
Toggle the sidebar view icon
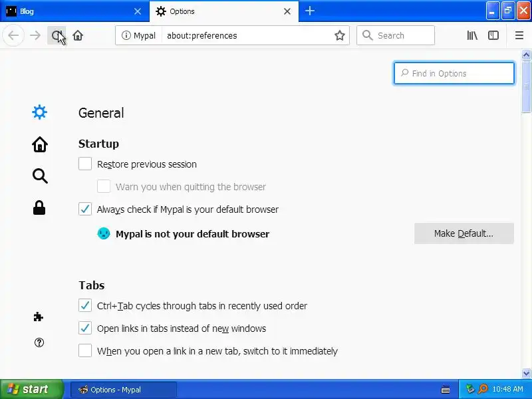click(493, 35)
